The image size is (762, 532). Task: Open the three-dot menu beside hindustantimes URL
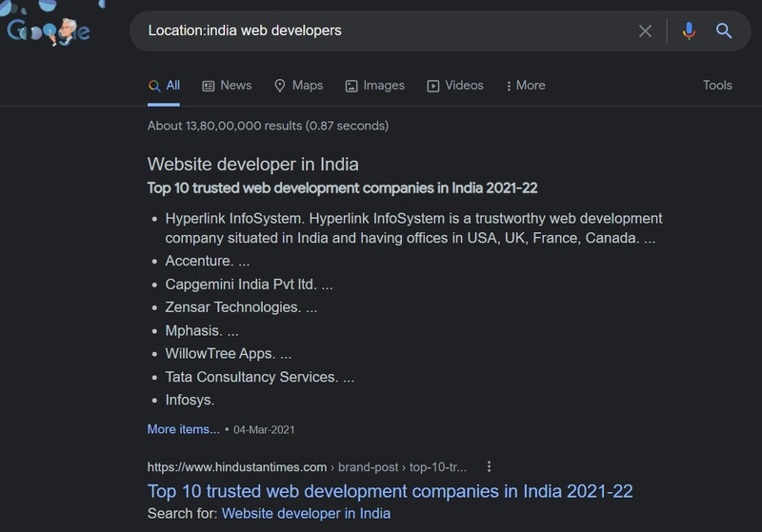click(489, 466)
